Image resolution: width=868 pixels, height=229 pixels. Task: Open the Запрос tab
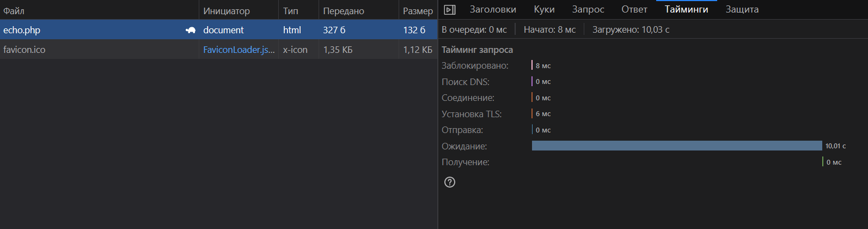click(588, 9)
